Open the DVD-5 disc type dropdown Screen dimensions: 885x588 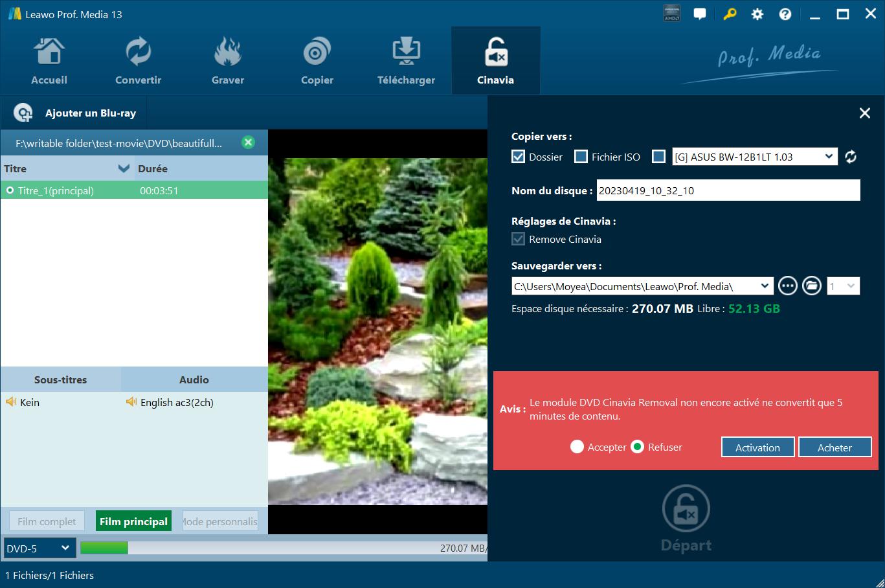click(39, 548)
